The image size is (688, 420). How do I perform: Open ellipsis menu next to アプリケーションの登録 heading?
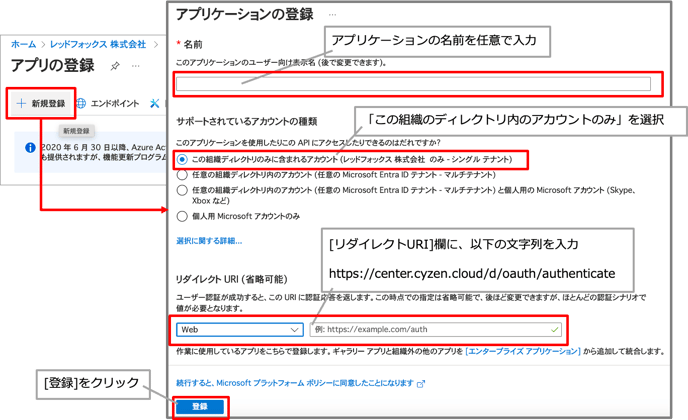click(x=333, y=15)
